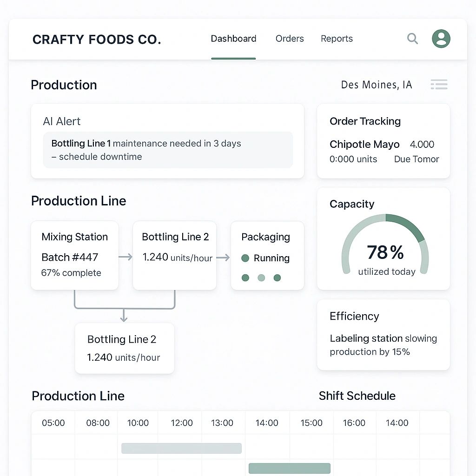Click the Des Moines, IA location selector

point(377,85)
